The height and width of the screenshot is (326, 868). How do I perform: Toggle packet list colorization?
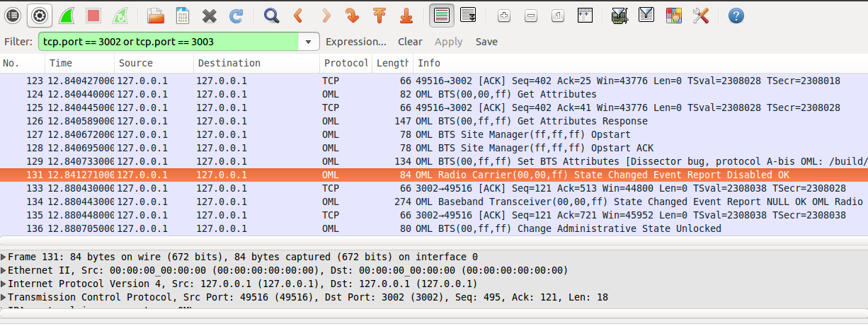(442, 15)
